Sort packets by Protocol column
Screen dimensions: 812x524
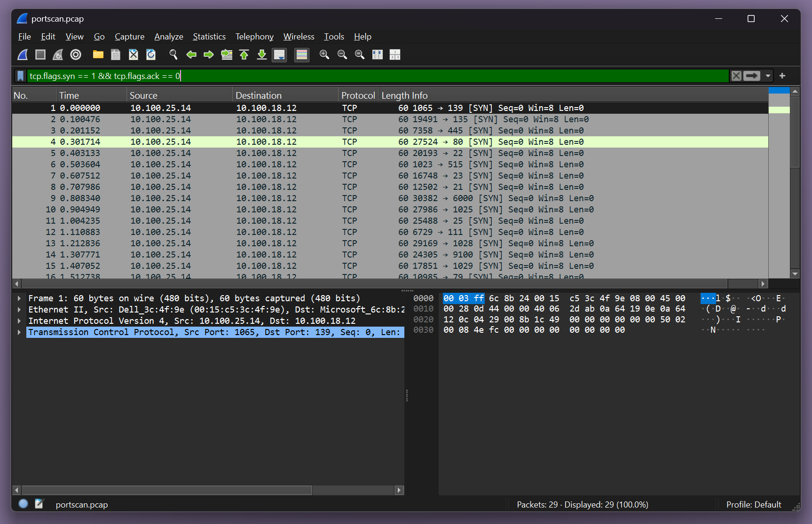tap(359, 95)
